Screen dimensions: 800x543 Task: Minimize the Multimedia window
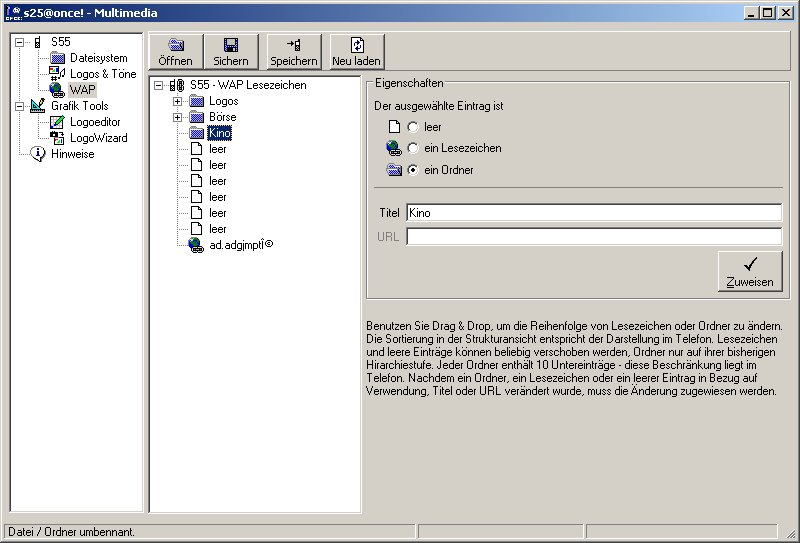[x=751, y=13]
